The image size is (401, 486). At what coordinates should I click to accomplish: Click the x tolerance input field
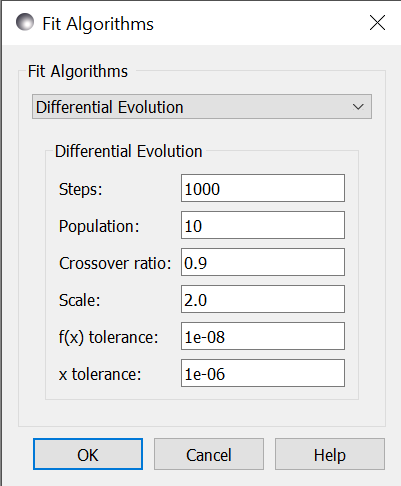pyautogui.click(x=263, y=373)
